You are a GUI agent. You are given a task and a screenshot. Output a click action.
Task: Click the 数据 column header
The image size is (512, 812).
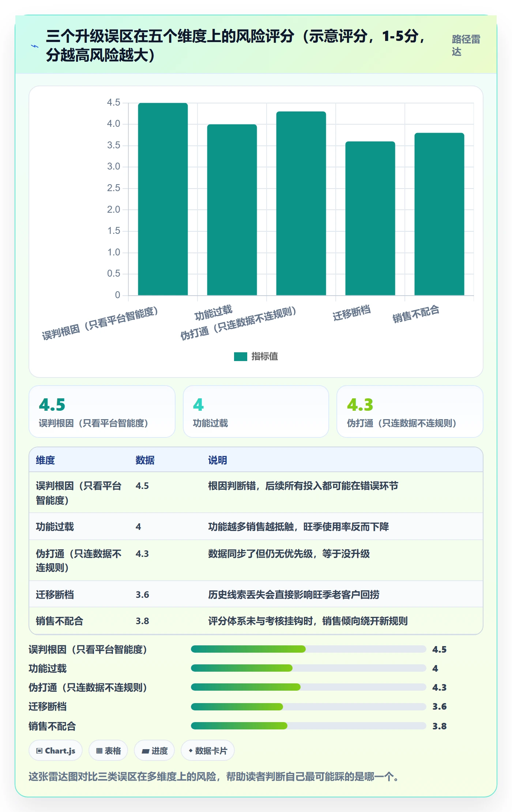145,460
